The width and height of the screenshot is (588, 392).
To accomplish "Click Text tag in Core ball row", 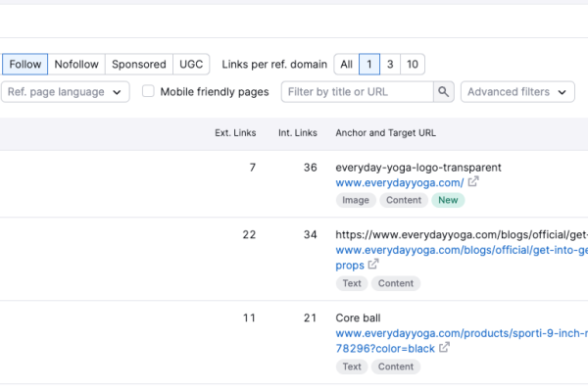I will coord(352,367).
